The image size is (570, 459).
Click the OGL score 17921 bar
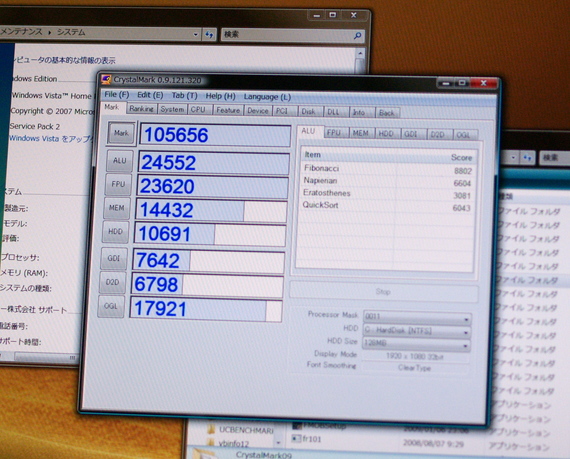click(x=206, y=309)
